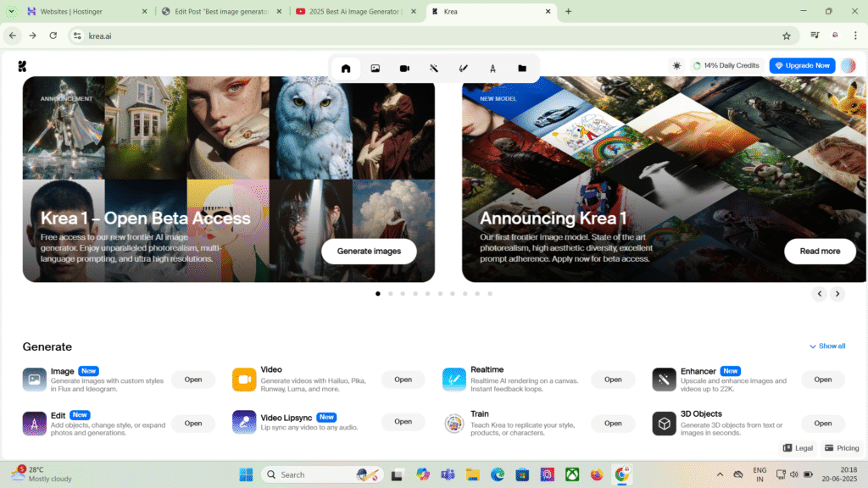Select the first carousel pagination dot
This screenshot has height=488, width=868.
tap(378, 294)
